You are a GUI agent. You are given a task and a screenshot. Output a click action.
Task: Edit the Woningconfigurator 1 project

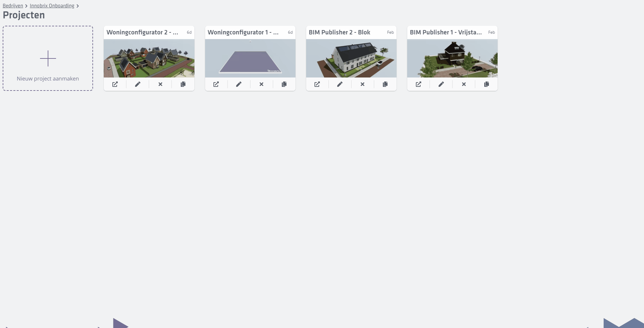pyautogui.click(x=239, y=84)
